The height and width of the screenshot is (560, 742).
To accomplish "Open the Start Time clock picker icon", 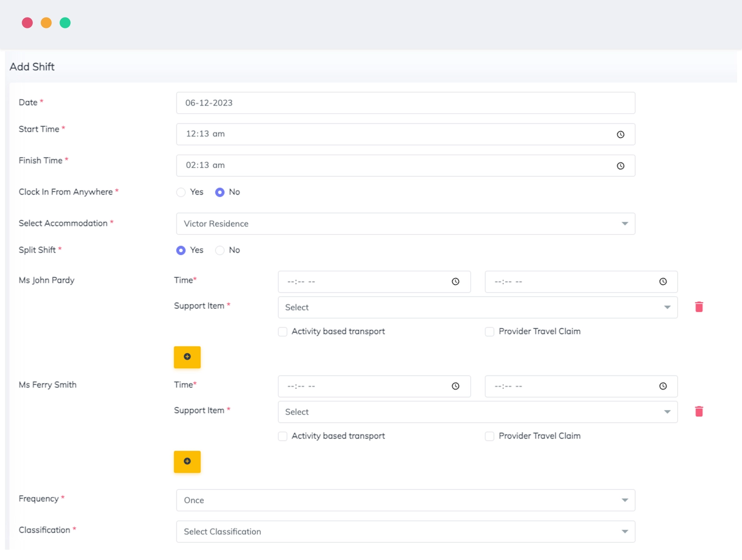I will click(x=620, y=134).
